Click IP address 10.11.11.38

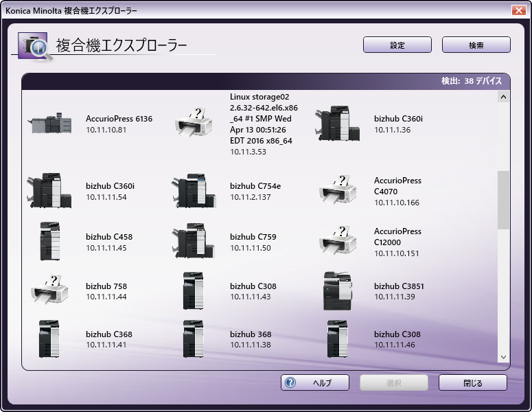[250, 345]
